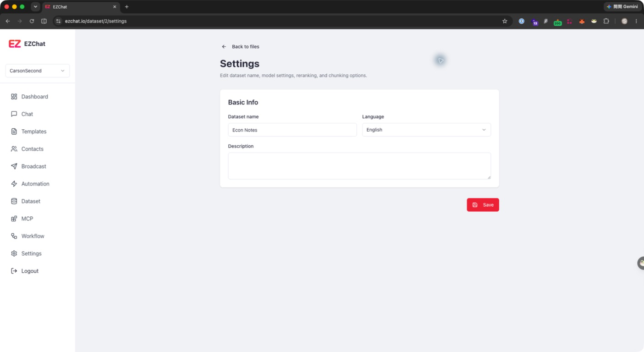
Task: Save the dataset settings
Action: (483, 205)
